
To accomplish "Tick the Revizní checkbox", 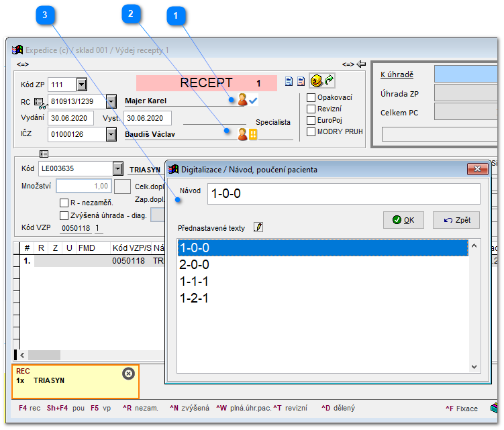I will (x=311, y=109).
